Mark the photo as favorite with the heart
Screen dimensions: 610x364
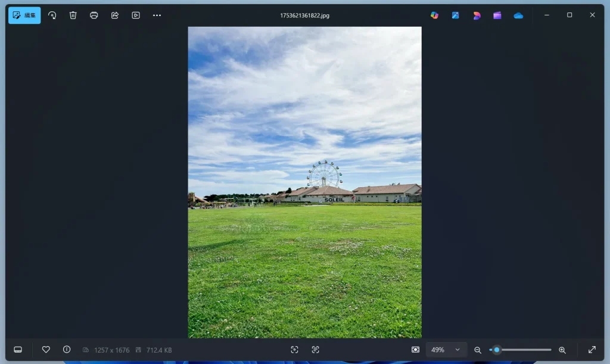pyautogui.click(x=46, y=350)
